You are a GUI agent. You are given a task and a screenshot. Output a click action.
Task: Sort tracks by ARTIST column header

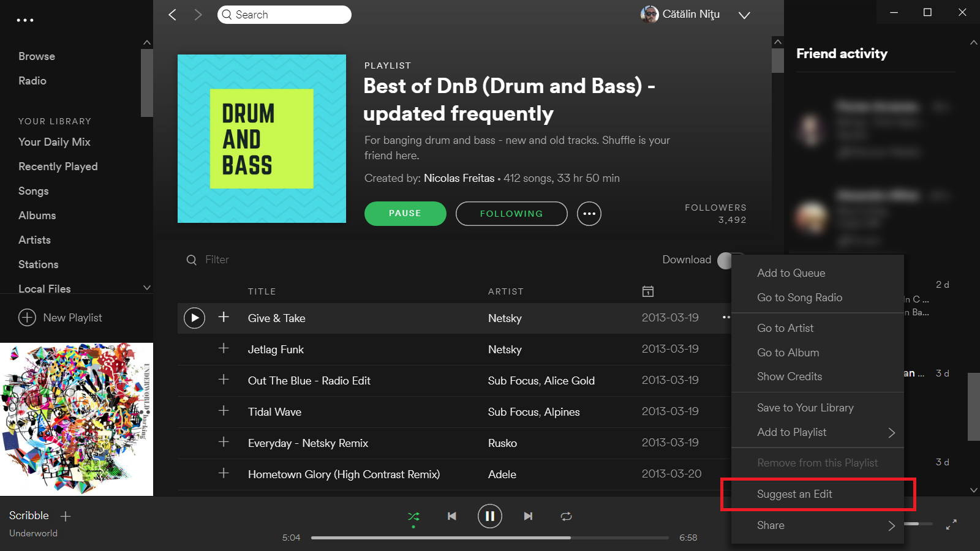point(506,291)
